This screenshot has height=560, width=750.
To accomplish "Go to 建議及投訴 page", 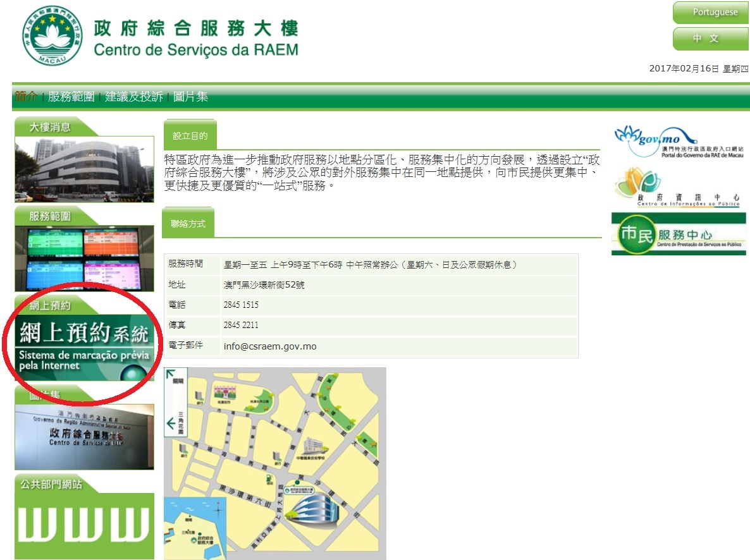I will [x=133, y=97].
